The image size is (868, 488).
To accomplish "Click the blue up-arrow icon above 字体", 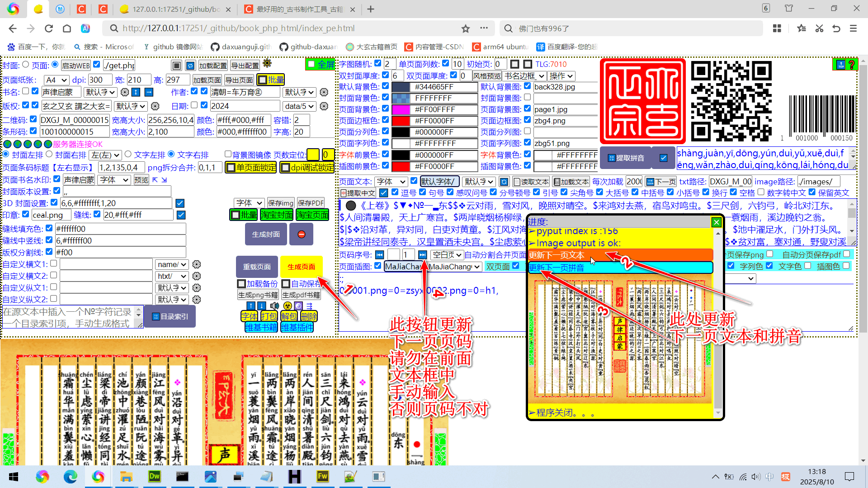I will coord(251,306).
